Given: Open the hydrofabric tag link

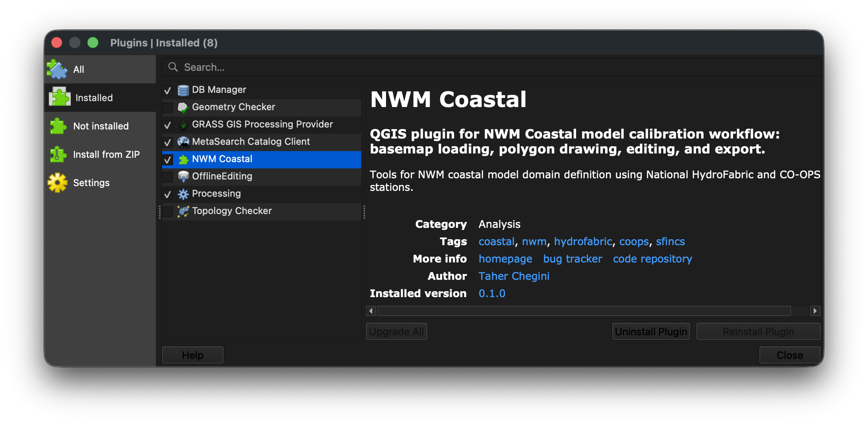Looking at the screenshot, I should 583,241.
